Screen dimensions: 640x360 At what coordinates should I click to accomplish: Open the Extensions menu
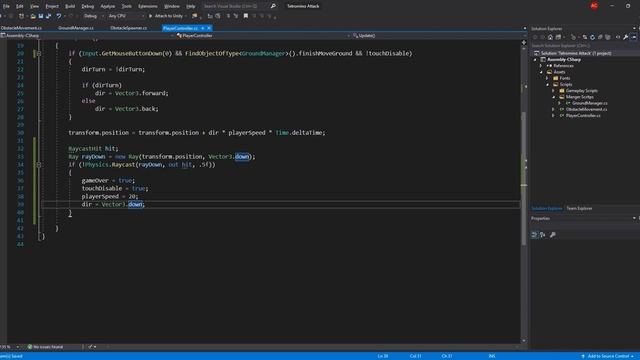pos(147,6)
